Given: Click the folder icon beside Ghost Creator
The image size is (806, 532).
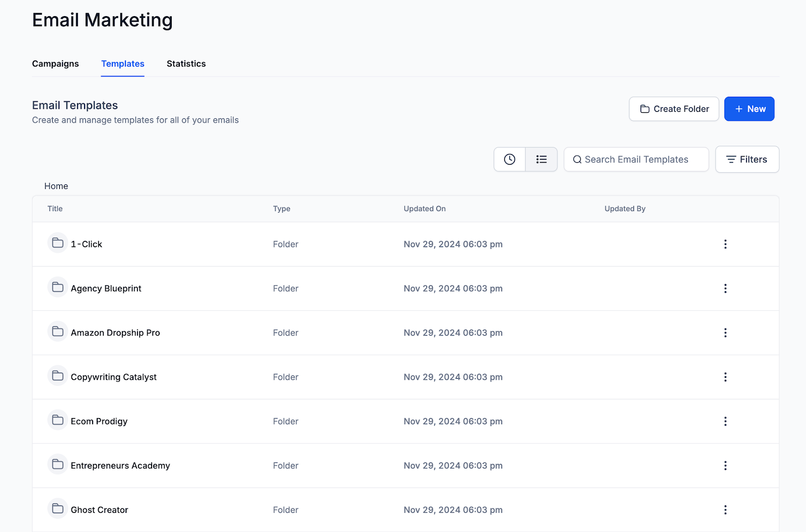Looking at the screenshot, I should pos(57,508).
